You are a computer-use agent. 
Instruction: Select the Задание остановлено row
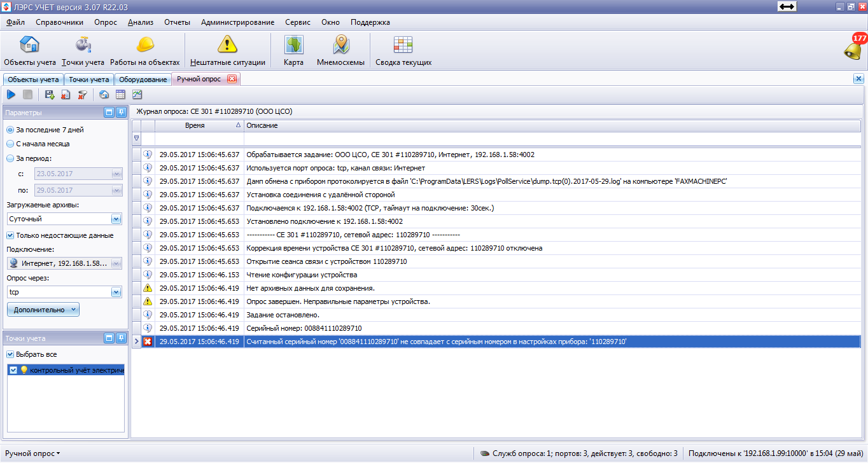pyautogui.click(x=496, y=315)
